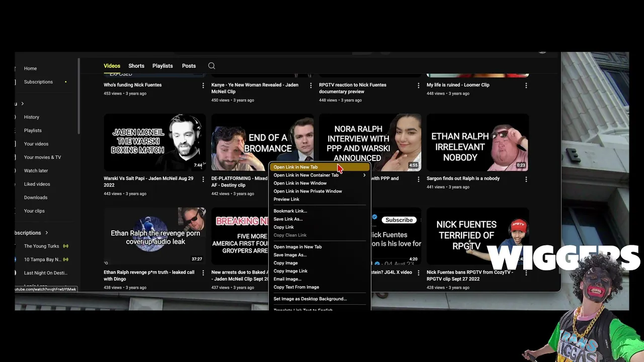The height and width of the screenshot is (362, 644).
Task: Open Liked videos in sidebar
Action: click(37, 184)
